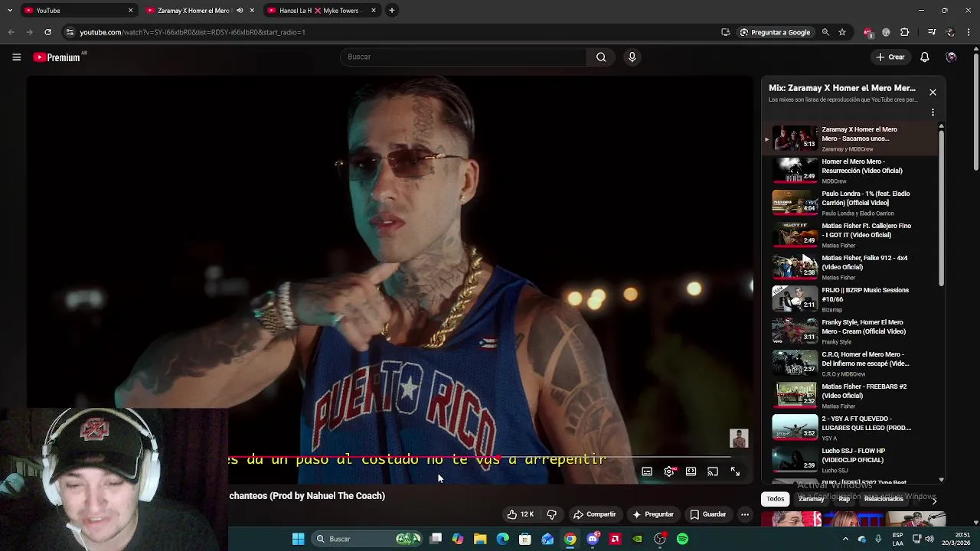Image resolution: width=980 pixels, height=551 pixels.
Task: Toggle subtitles in the video player
Action: pyautogui.click(x=647, y=472)
